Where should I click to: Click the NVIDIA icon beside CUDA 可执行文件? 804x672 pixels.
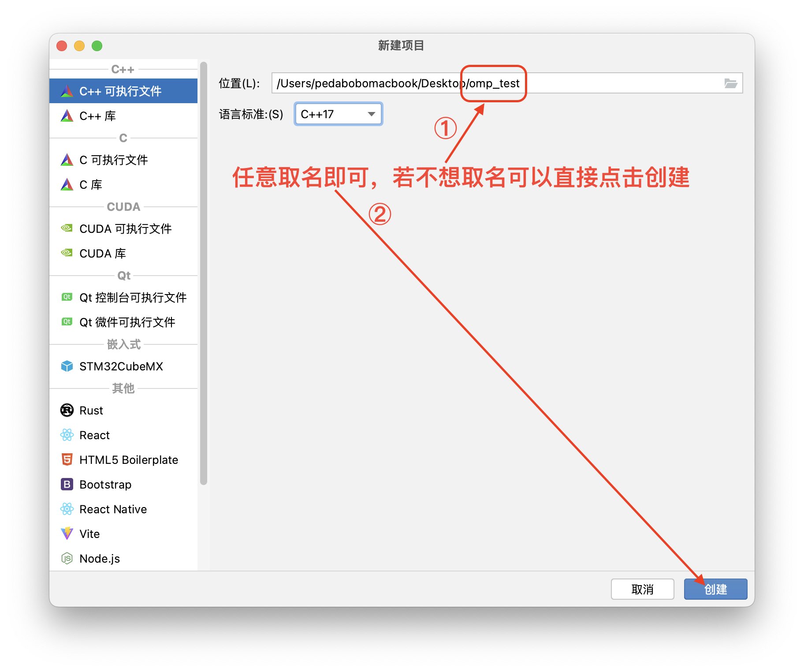[x=67, y=228]
